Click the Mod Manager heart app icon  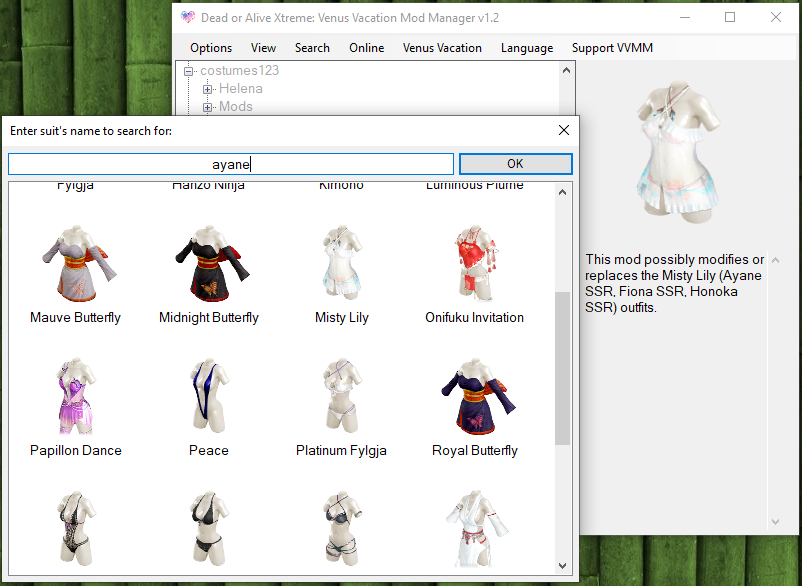pyautogui.click(x=188, y=17)
